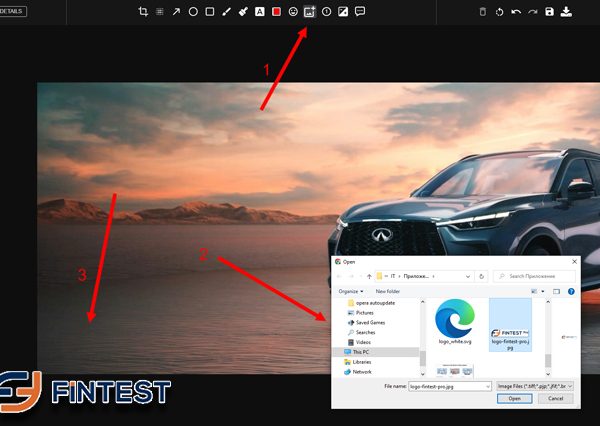
Task: Select the Arrow drawing tool
Action: tap(176, 12)
